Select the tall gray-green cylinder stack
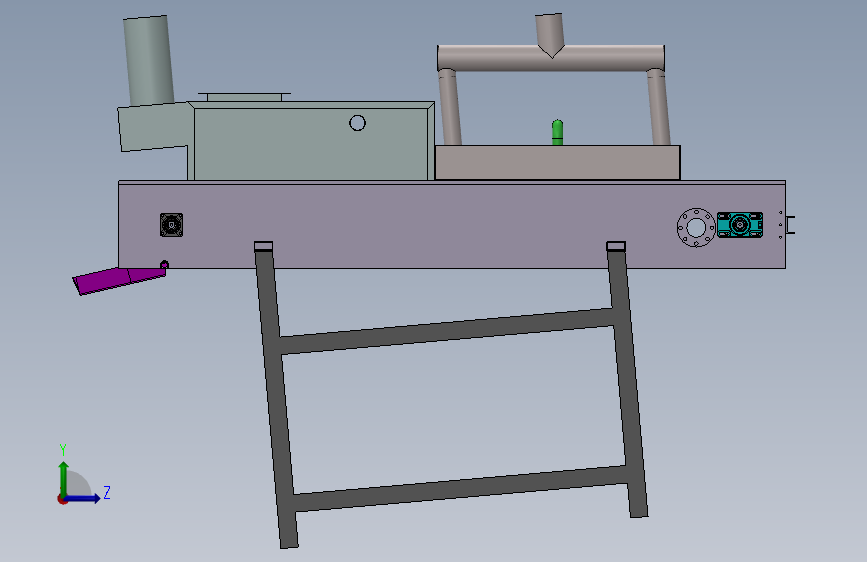 coord(148,60)
